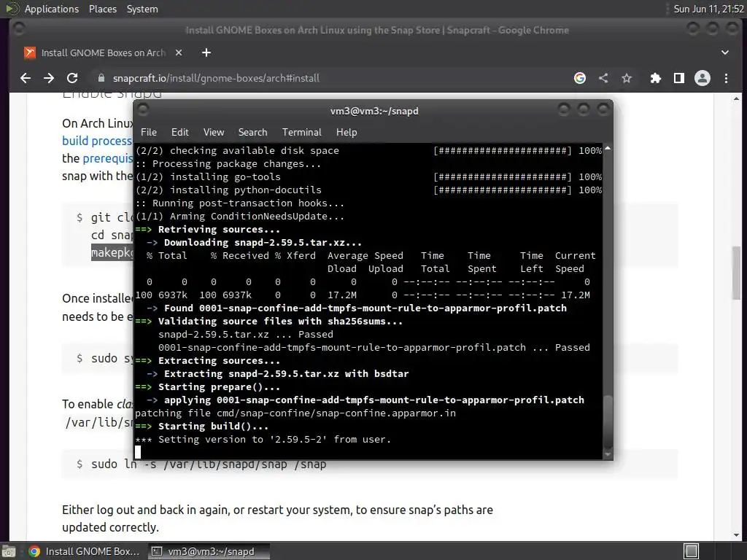Close the Install GNOME Boxes tab

tap(179, 52)
